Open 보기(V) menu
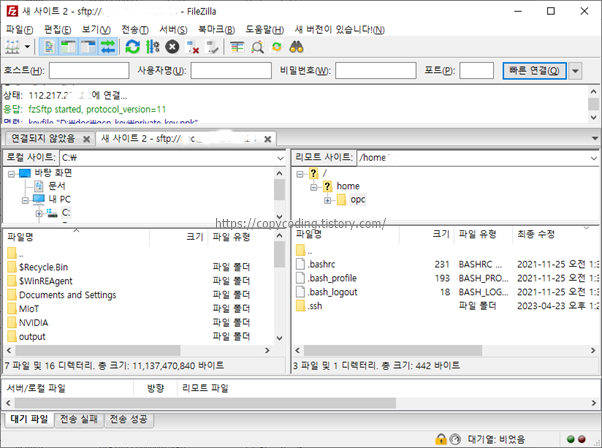The image size is (602, 448). [96, 30]
